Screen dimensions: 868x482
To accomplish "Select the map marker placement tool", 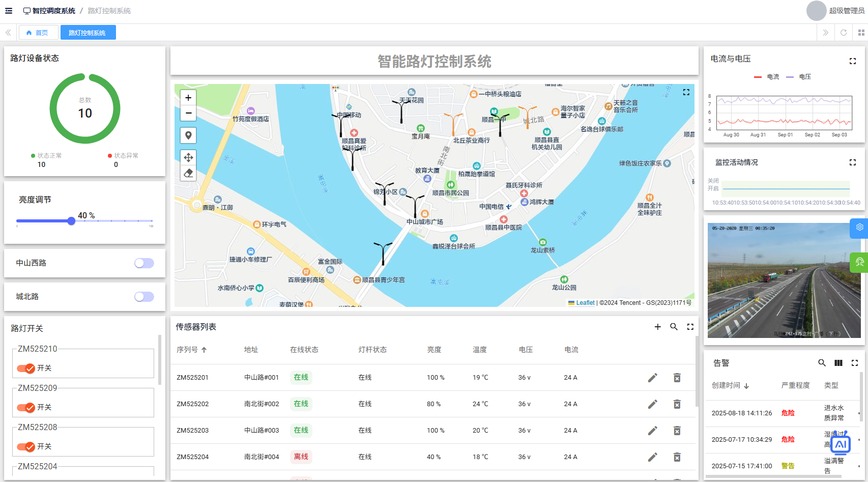I will 188,135.
